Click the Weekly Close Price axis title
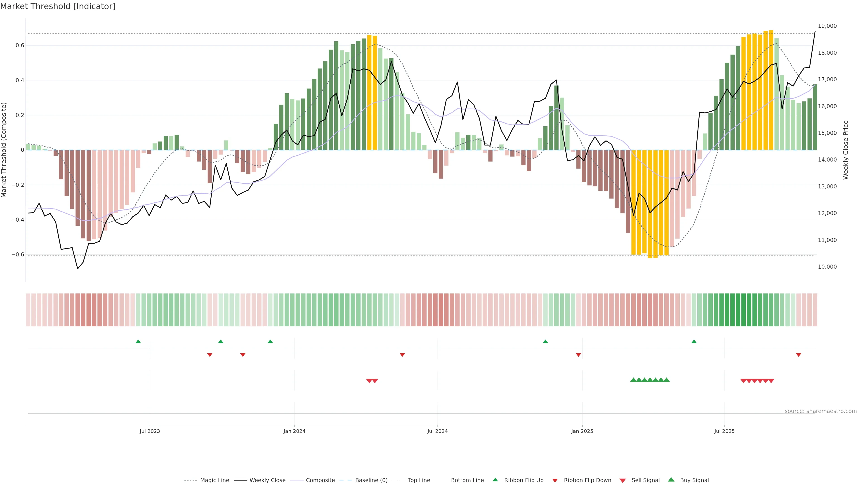The width and height of the screenshot is (868, 488). [845, 150]
